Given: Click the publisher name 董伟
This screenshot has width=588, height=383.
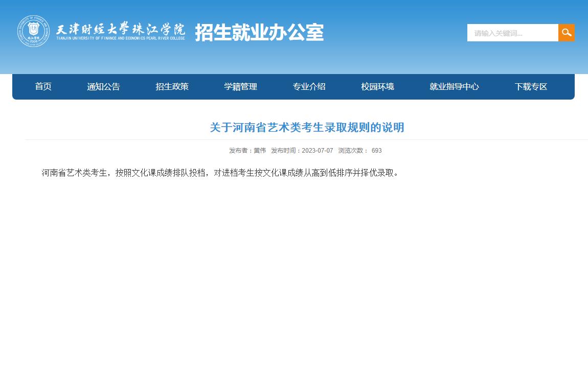Looking at the screenshot, I should [x=260, y=151].
